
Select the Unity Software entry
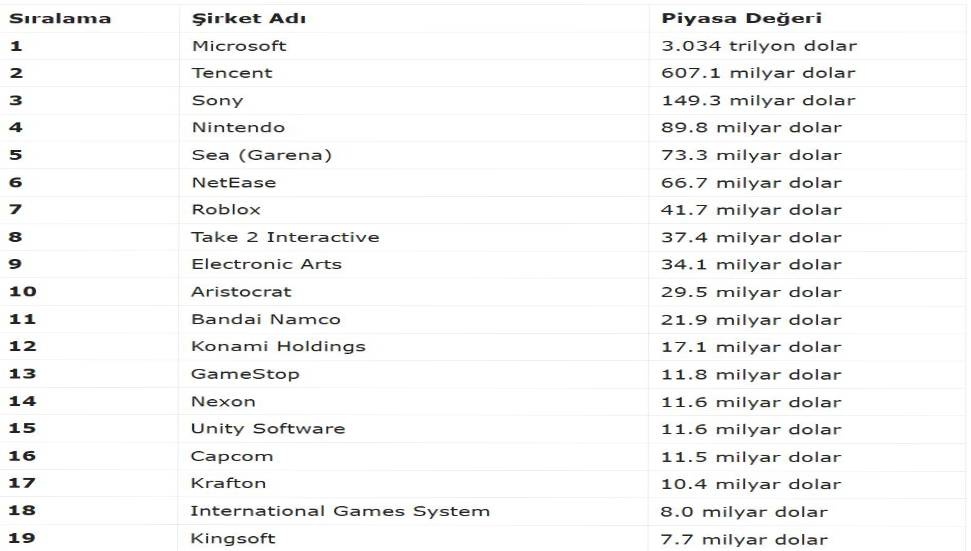pyautogui.click(x=268, y=429)
